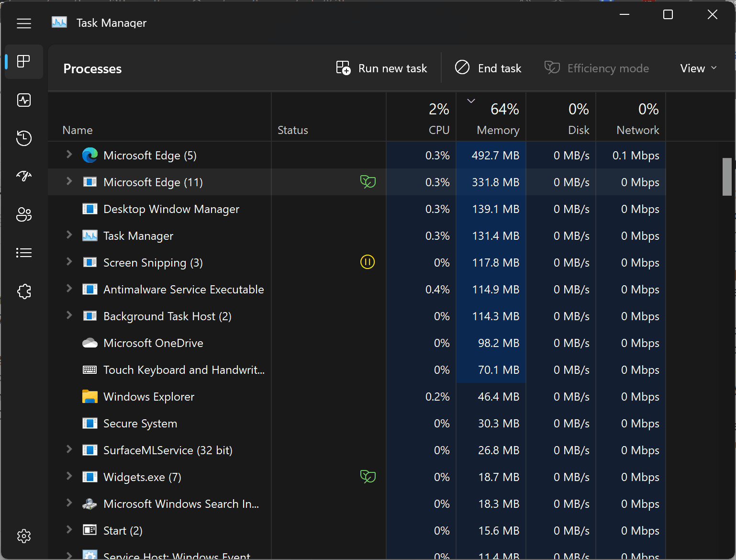The width and height of the screenshot is (736, 560).
Task: Open the Performance page icon
Action: (x=24, y=100)
